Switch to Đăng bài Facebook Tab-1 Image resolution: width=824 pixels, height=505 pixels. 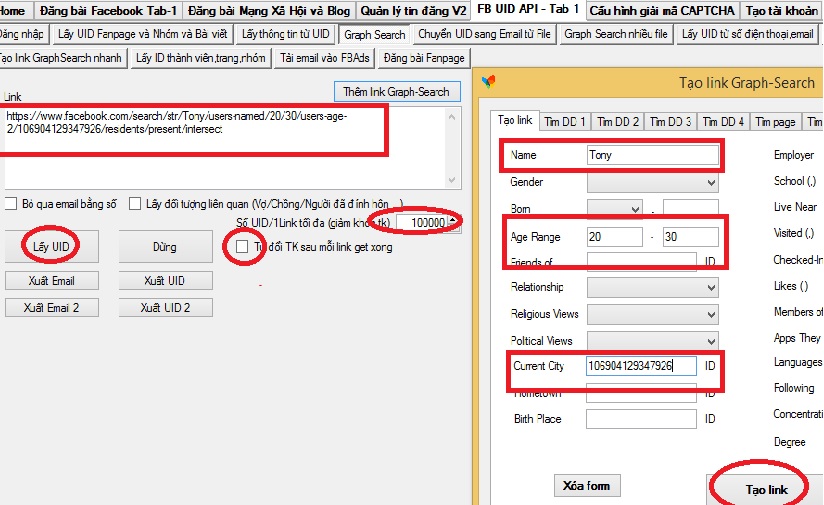[x=108, y=11]
